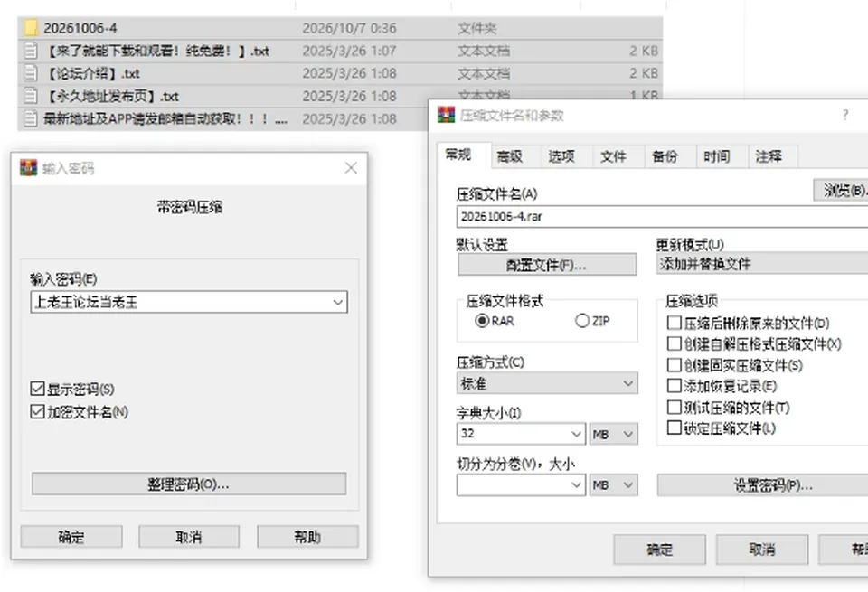Uncheck the 加密文件名(N) checkbox
The height and width of the screenshot is (592, 868).
pyautogui.click(x=38, y=411)
